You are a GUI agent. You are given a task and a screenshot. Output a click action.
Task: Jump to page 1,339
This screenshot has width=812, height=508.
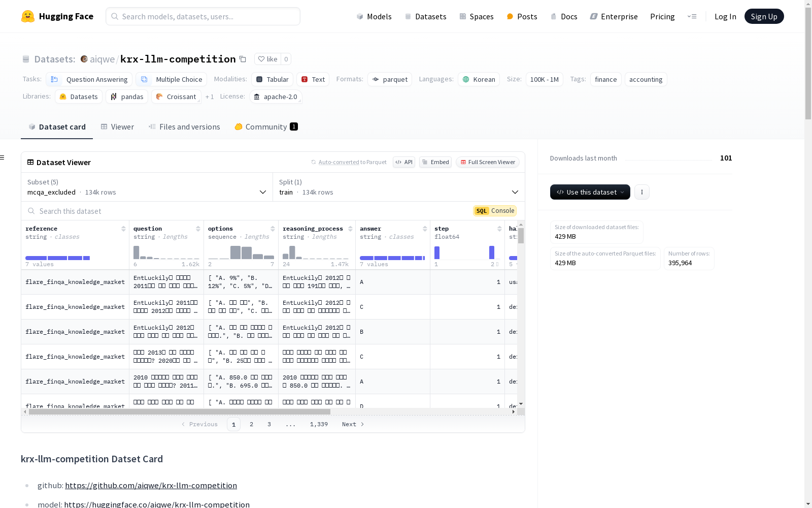pos(319,424)
